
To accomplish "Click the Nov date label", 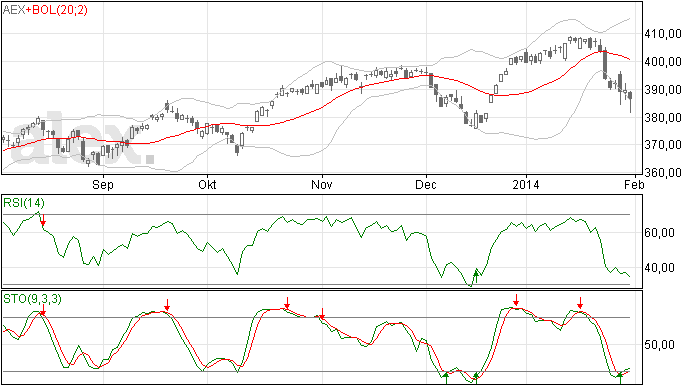I will tap(322, 184).
